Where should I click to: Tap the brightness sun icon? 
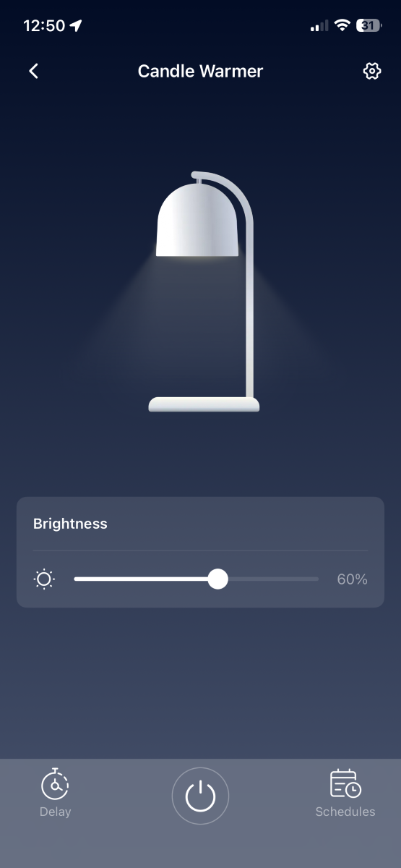coord(44,579)
